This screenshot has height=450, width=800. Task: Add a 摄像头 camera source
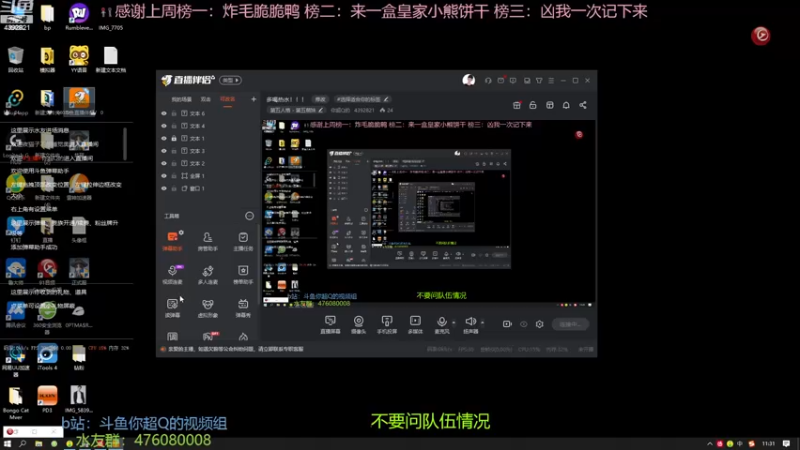359,324
